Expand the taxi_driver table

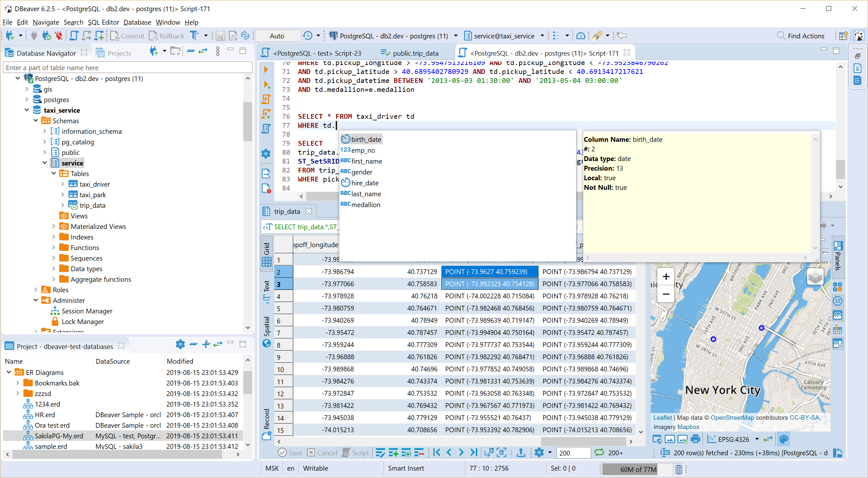[x=63, y=184]
